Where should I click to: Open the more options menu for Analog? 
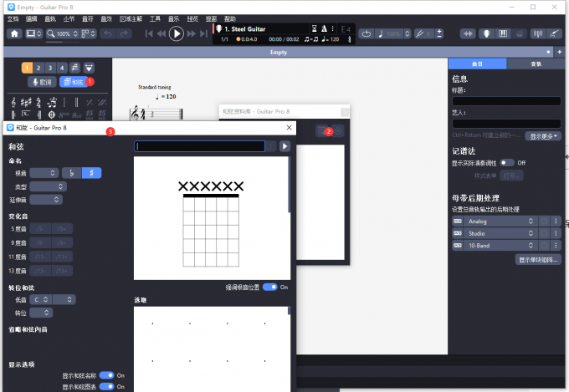pos(556,221)
